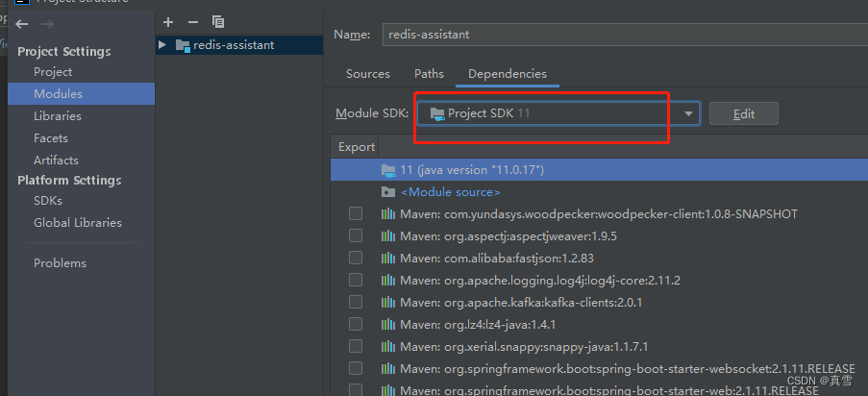
Task: Click the Export column header
Action: [x=357, y=147]
